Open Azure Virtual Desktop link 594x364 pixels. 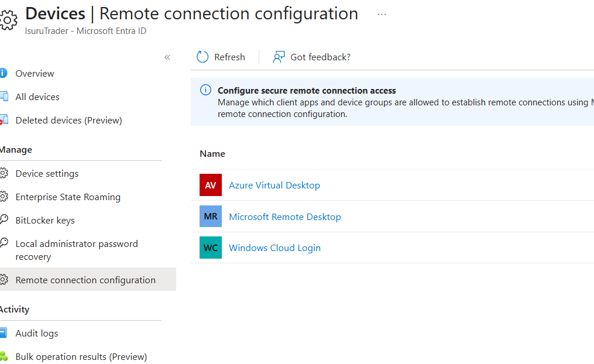pos(274,186)
